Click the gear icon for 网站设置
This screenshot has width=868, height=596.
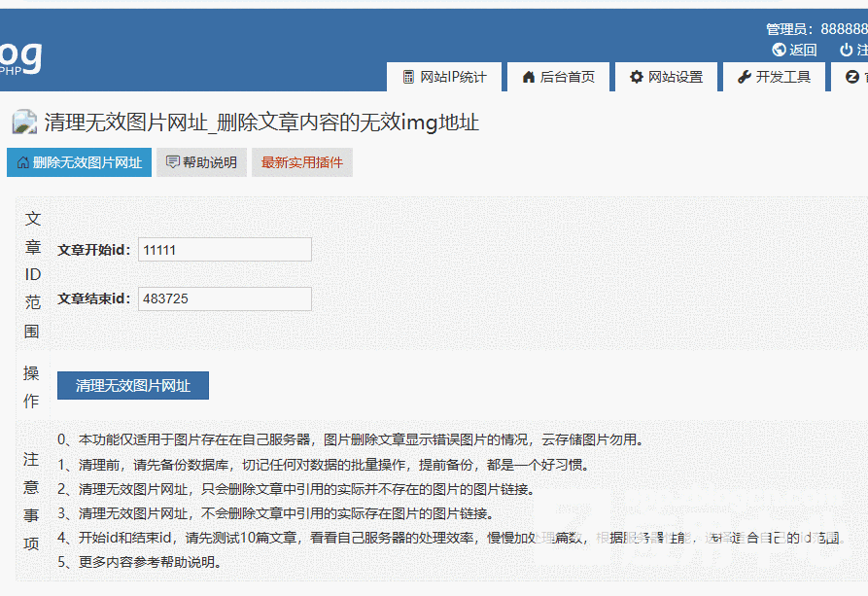point(637,77)
